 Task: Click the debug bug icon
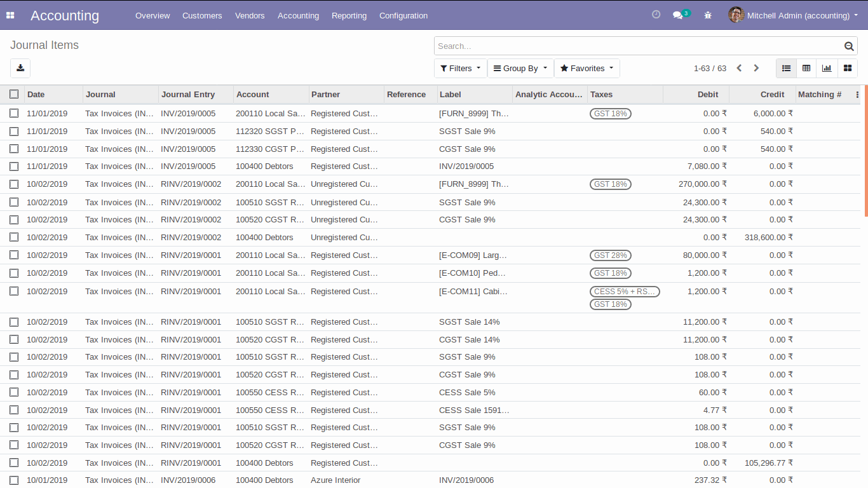pyautogui.click(x=708, y=15)
